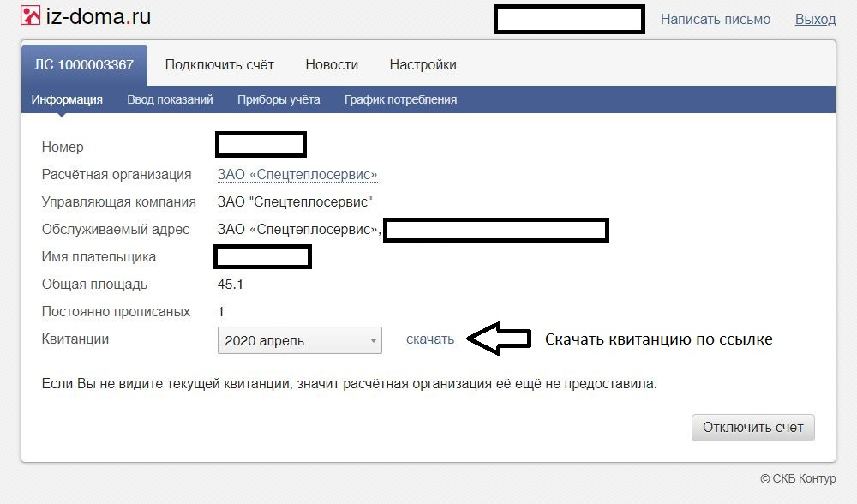Log out via the Выход link
This screenshot has height=504, width=857.
(x=814, y=19)
